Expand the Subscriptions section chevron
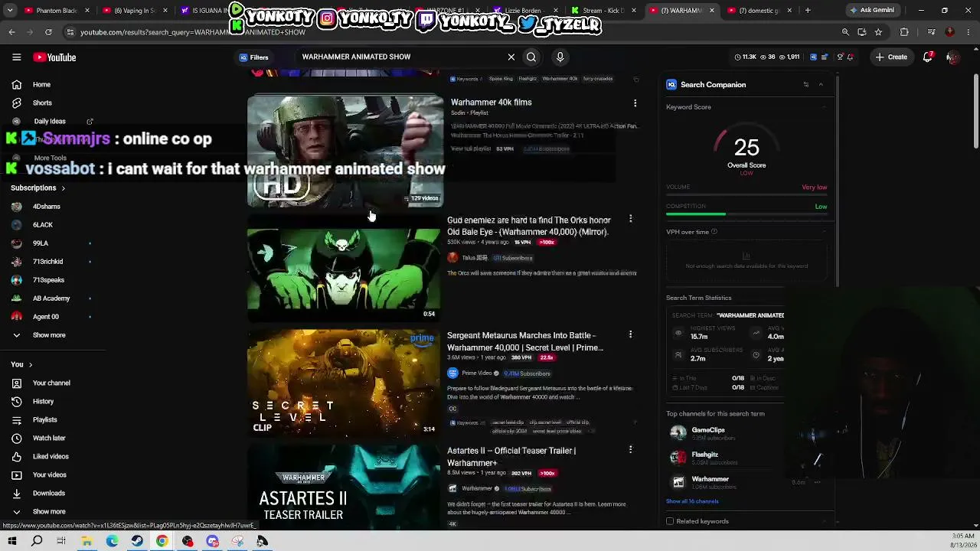980x551 pixels. 63,188
